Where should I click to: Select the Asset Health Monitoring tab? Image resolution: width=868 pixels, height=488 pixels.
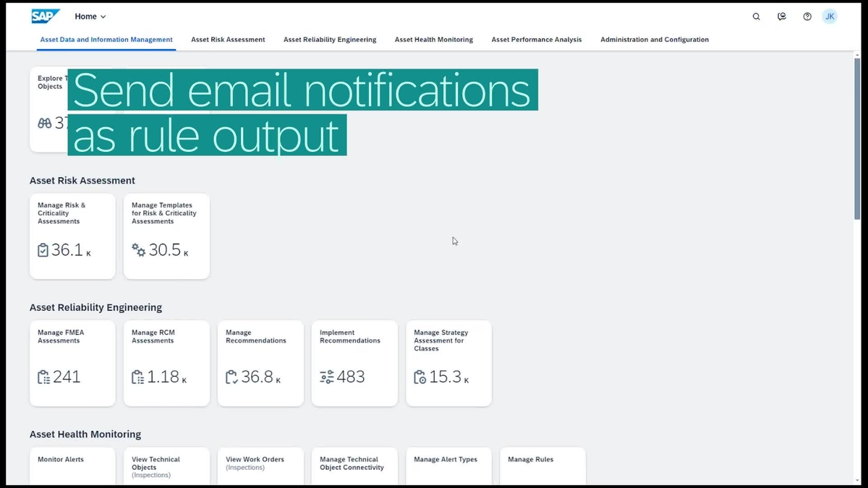[434, 40]
